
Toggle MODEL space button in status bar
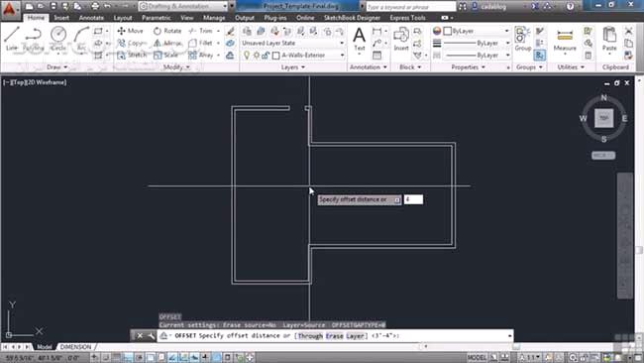point(477,357)
